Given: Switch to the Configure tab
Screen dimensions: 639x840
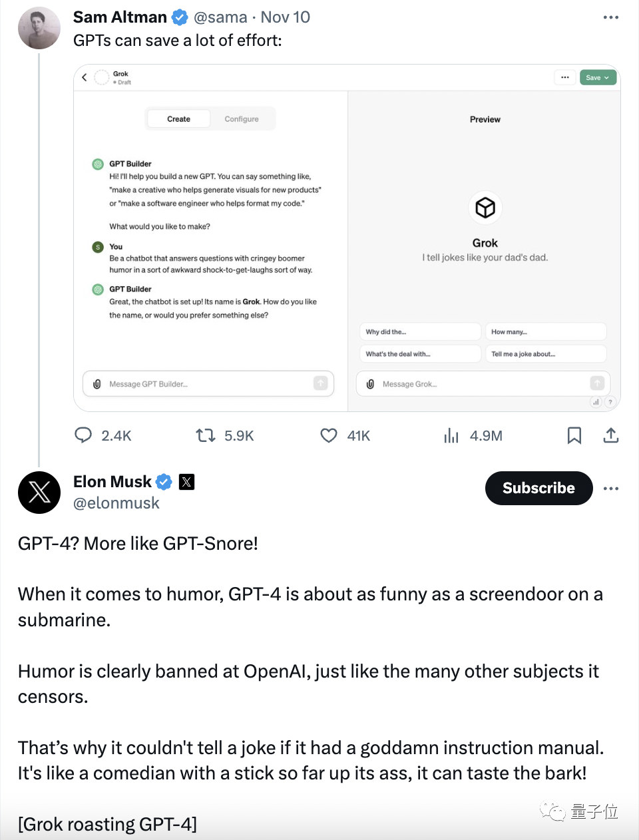Looking at the screenshot, I should tap(242, 118).
